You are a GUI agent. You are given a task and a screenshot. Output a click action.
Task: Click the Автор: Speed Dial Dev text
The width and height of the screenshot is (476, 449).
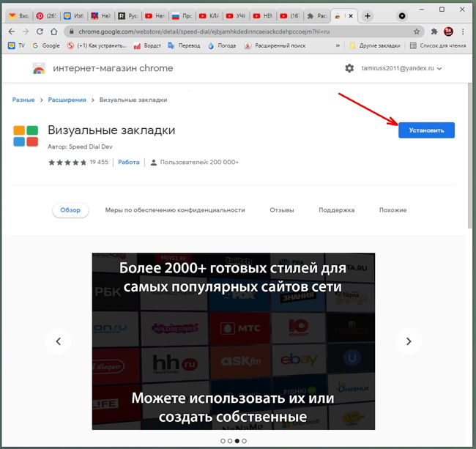[80, 146]
